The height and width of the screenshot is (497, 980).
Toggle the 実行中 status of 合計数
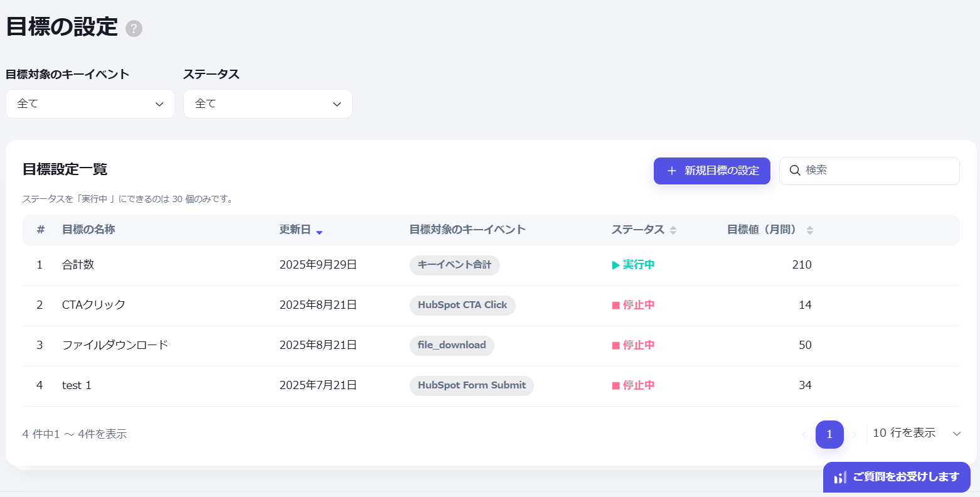click(634, 264)
